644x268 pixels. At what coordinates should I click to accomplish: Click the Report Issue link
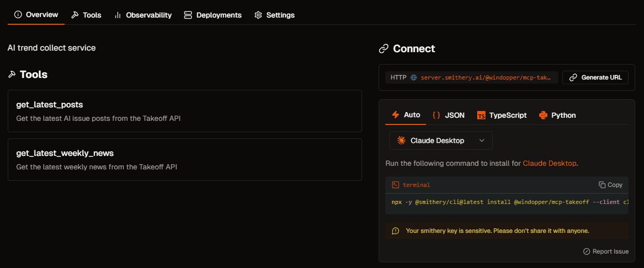click(606, 251)
